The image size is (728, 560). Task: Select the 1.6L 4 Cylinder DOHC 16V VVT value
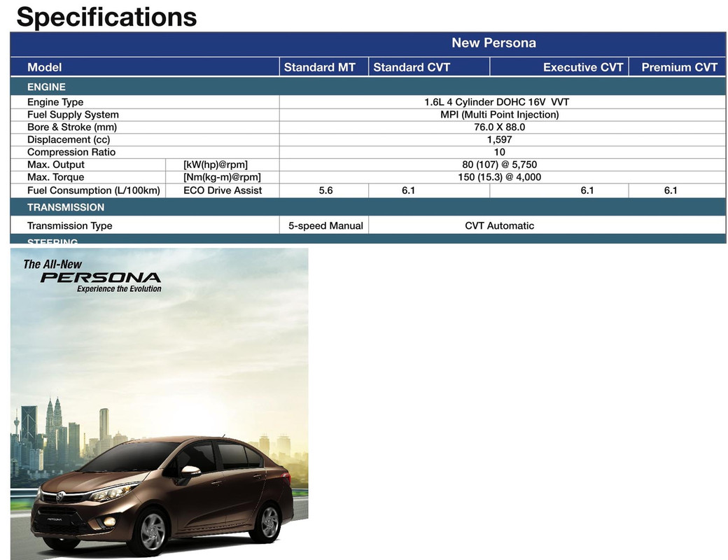tap(496, 102)
